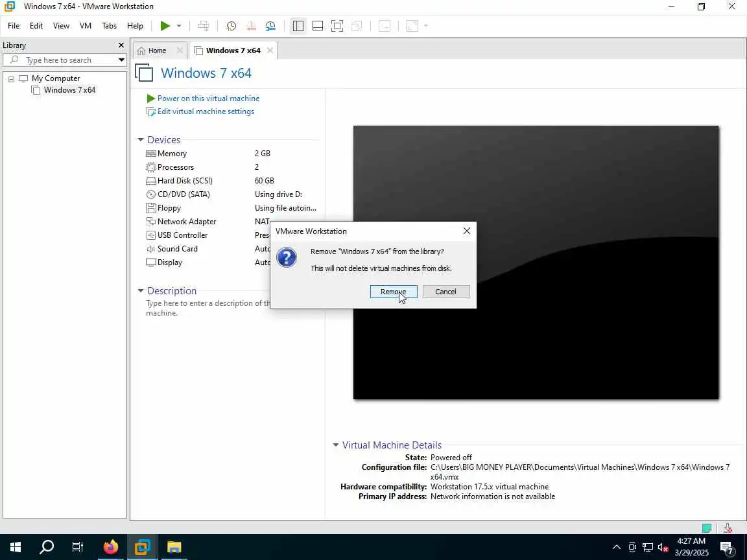Click Cancel in the dialog

pos(446,292)
